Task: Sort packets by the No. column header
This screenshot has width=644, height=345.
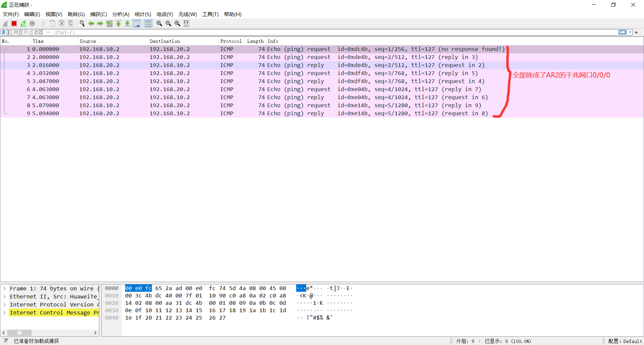Action: (16, 41)
